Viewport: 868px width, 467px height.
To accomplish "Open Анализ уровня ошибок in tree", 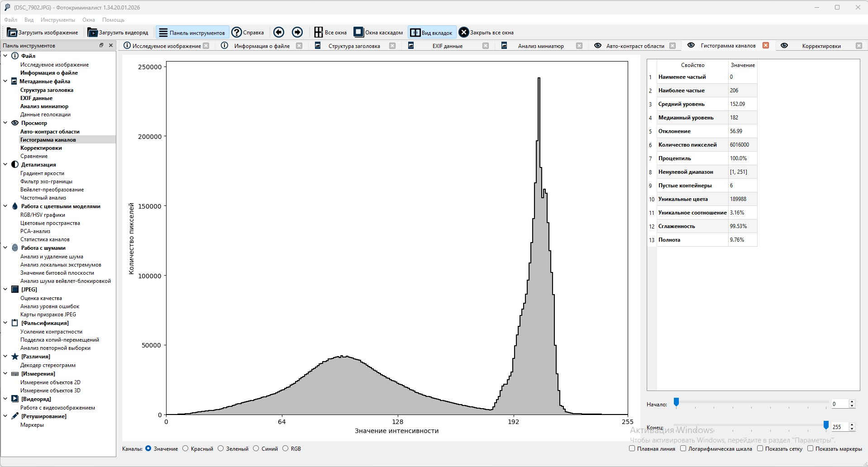I will pyautogui.click(x=50, y=306).
